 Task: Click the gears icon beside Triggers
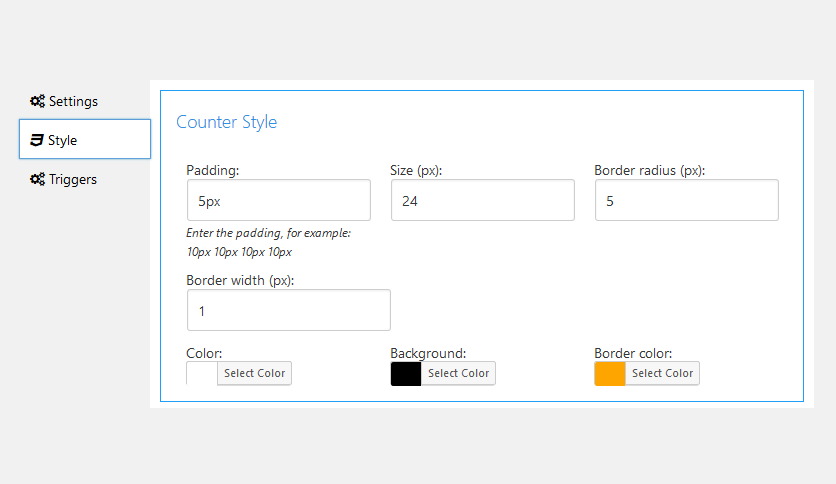(x=37, y=180)
